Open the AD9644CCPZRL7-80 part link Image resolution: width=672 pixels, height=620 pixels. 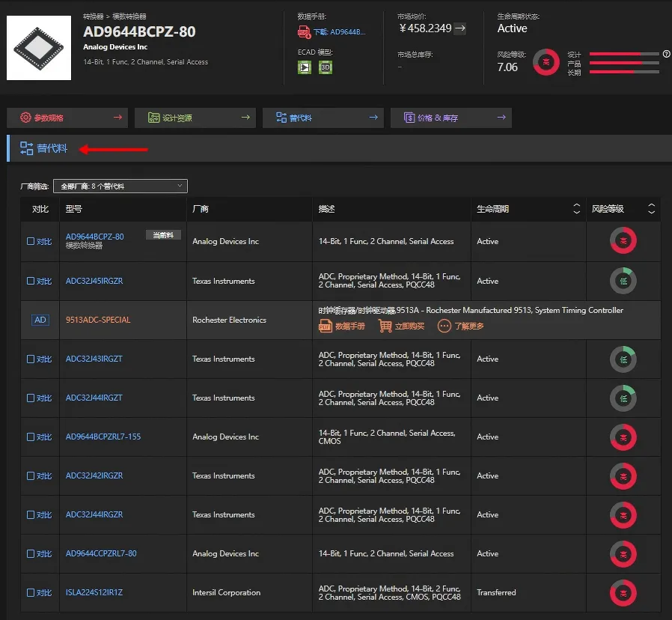point(101,553)
